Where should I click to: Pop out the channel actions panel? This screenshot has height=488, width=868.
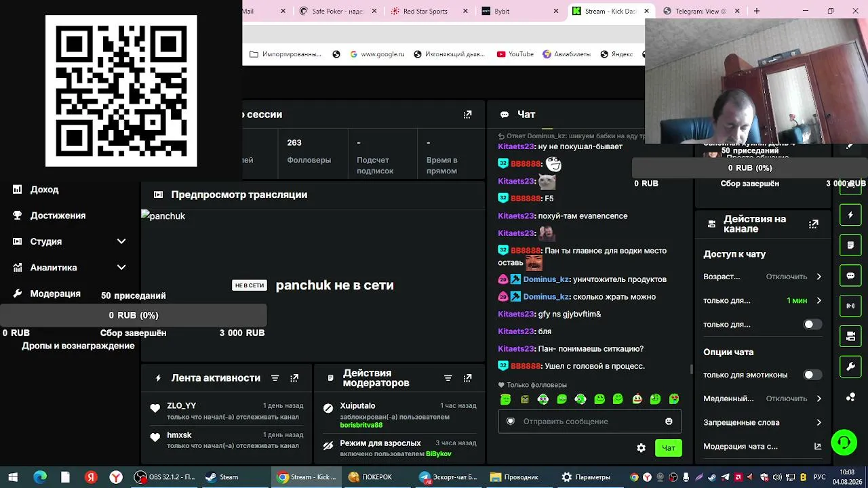(814, 224)
